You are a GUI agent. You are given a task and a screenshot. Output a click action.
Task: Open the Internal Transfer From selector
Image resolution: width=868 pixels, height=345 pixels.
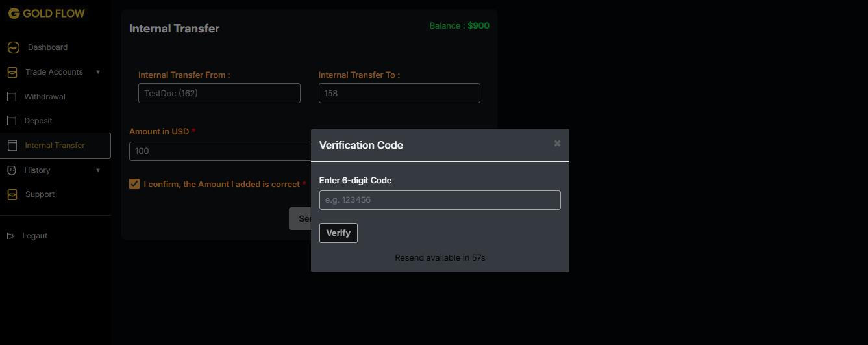219,93
